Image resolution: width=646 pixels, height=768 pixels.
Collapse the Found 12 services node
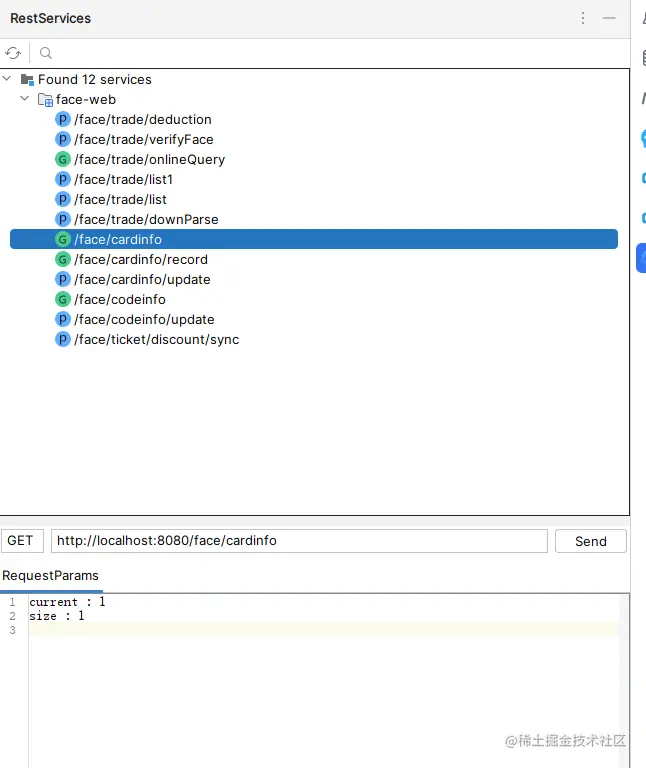7,78
